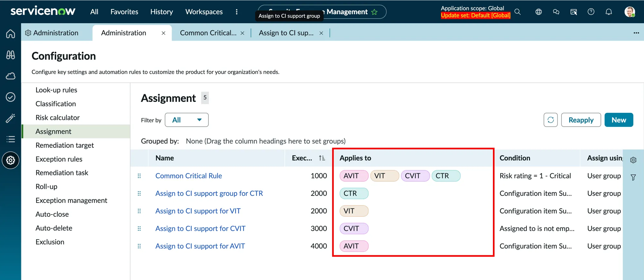Click the filter funnel icon
Image resolution: width=644 pixels, height=280 pixels.
point(633,177)
